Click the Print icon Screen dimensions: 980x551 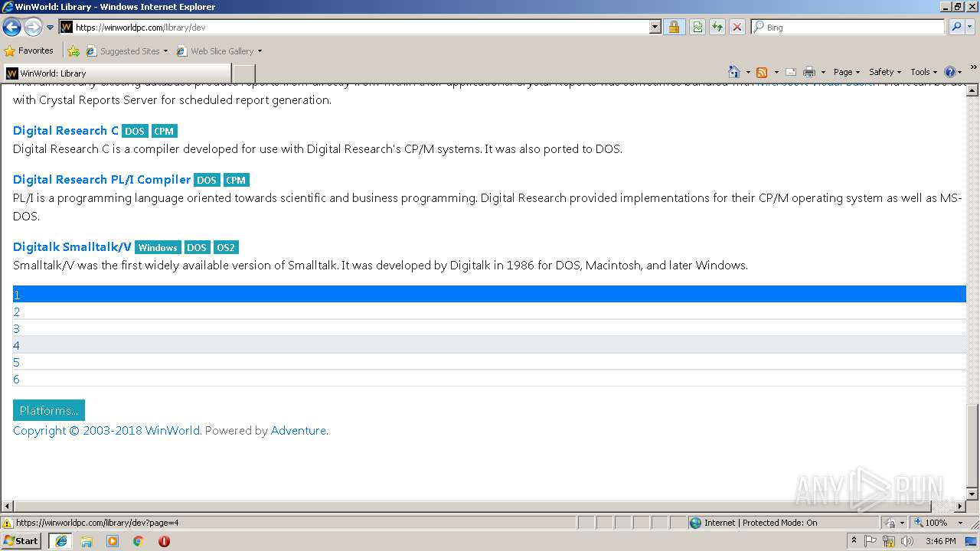point(808,72)
